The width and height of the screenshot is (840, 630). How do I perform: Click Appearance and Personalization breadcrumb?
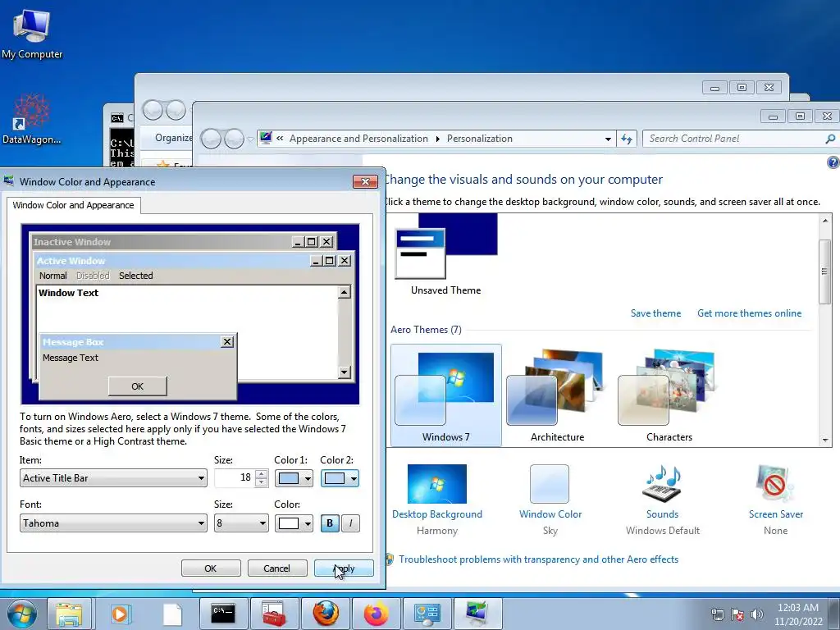[x=358, y=139]
